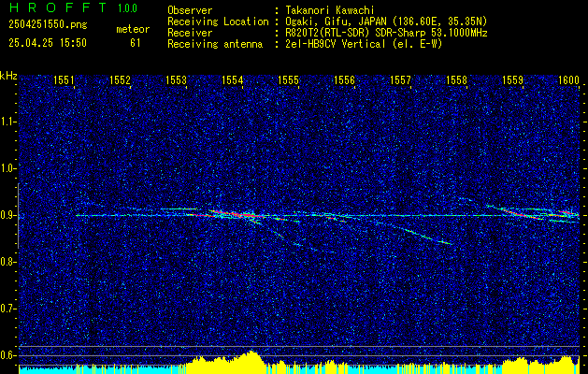The height and width of the screenshot is (374, 588).
Task: Click the 0.6 kHz axis label
Action: (x=7, y=355)
